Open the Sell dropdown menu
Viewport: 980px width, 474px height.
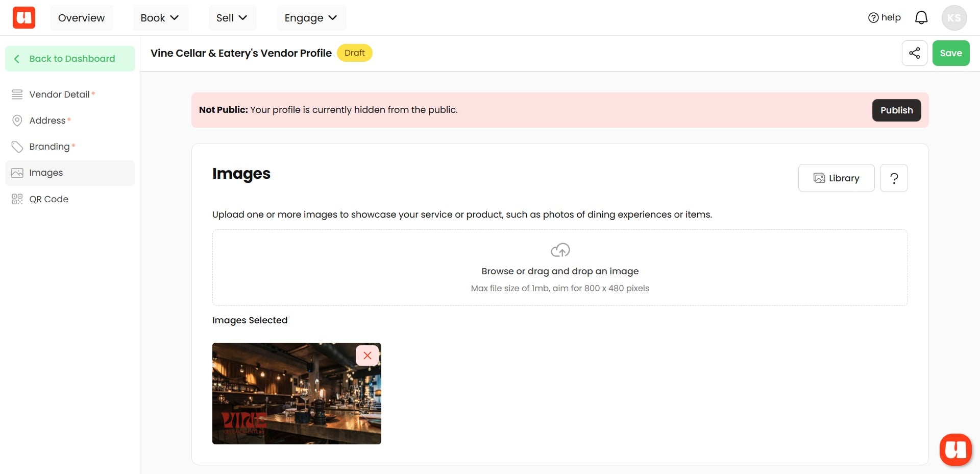(232, 17)
